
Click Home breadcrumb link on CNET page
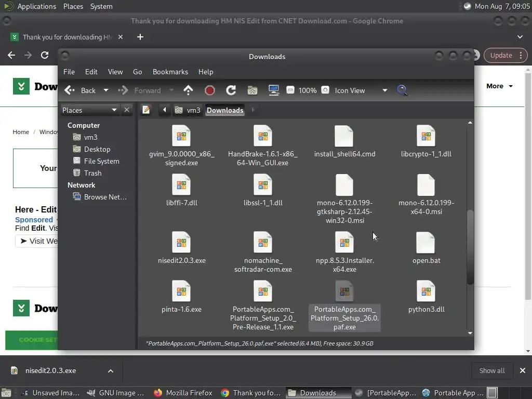coord(21,132)
